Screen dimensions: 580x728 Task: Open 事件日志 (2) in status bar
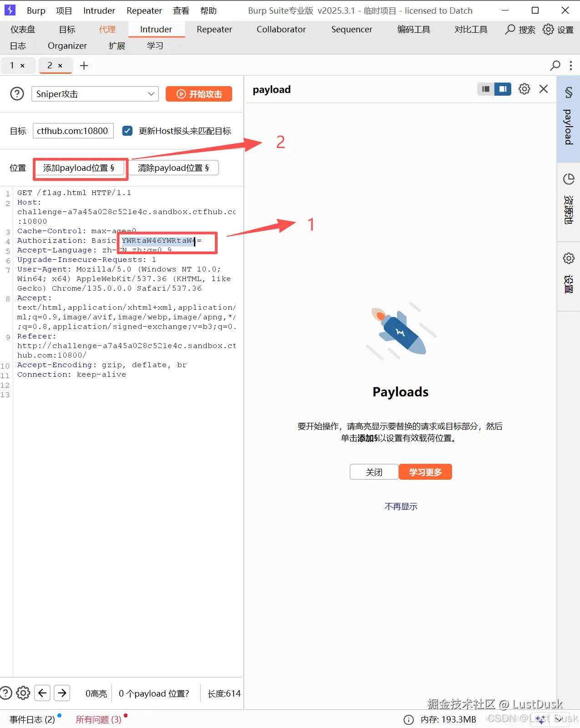(32, 719)
